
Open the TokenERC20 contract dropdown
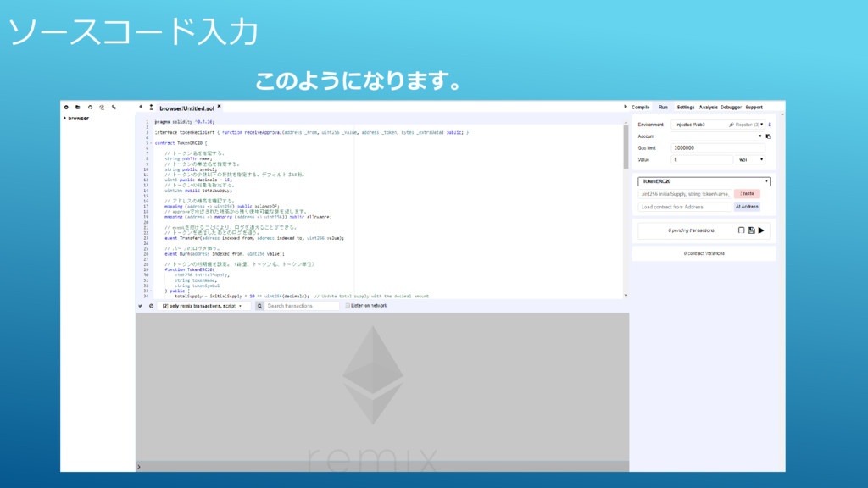pos(704,181)
